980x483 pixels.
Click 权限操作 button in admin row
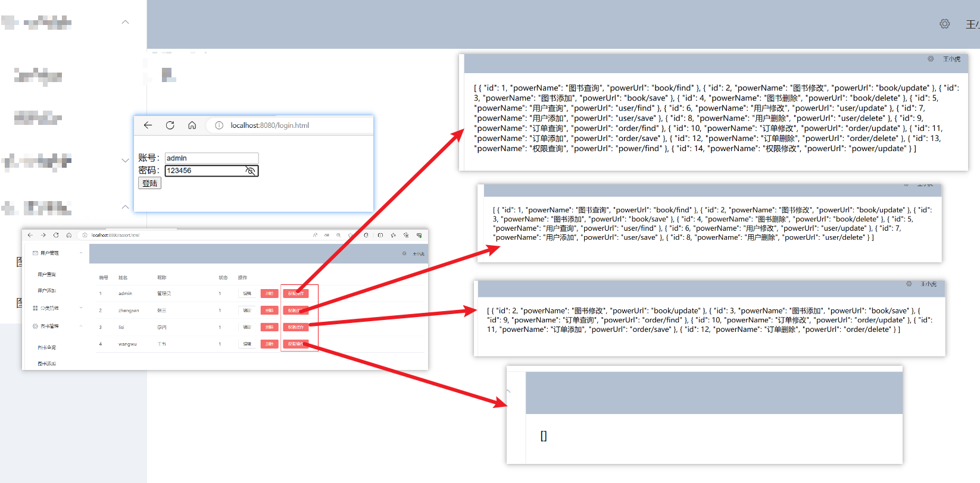296,293
